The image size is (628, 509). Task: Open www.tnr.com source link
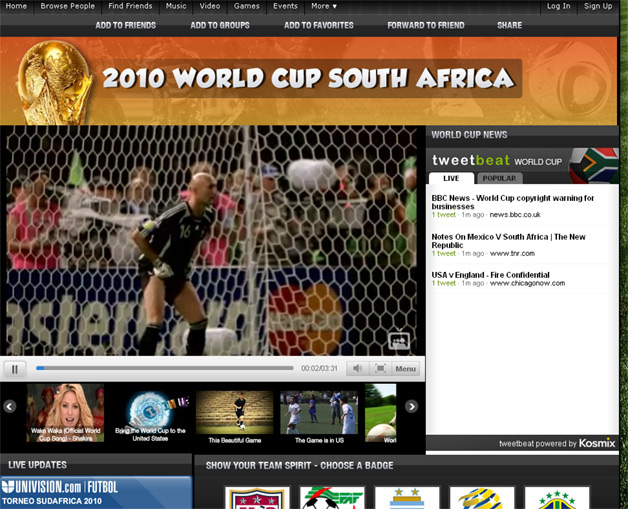(512, 253)
